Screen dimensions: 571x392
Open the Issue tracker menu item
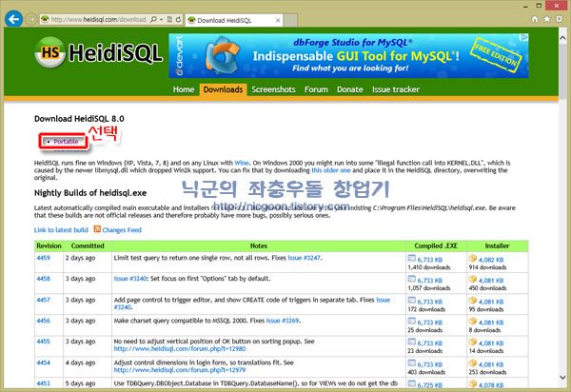(x=396, y=89)
